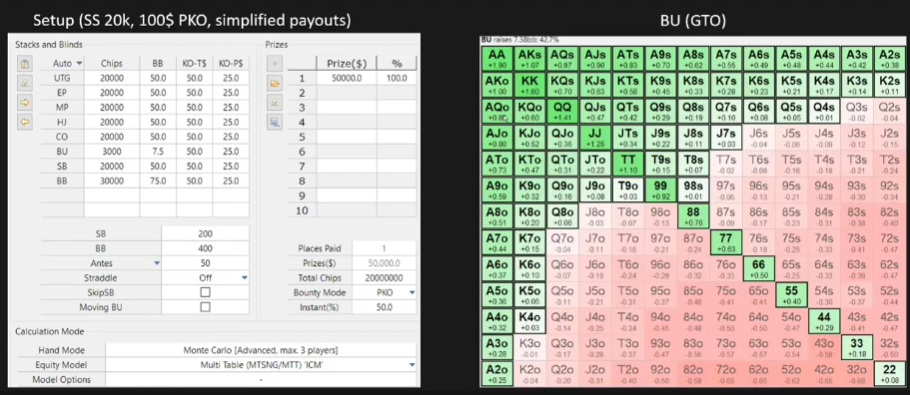The image size is (910, 395).
Task: Select the 22 hand cell
Action: tap(890, 373)
